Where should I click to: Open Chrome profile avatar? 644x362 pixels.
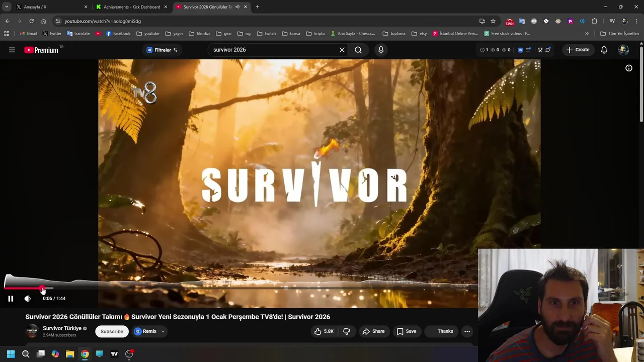tap(624, 21)
